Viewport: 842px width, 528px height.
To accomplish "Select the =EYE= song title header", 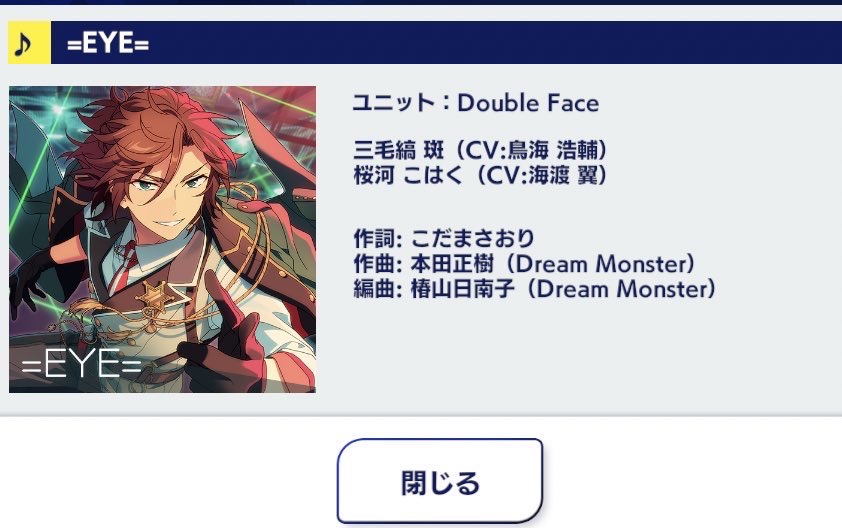I will [107, 44].
